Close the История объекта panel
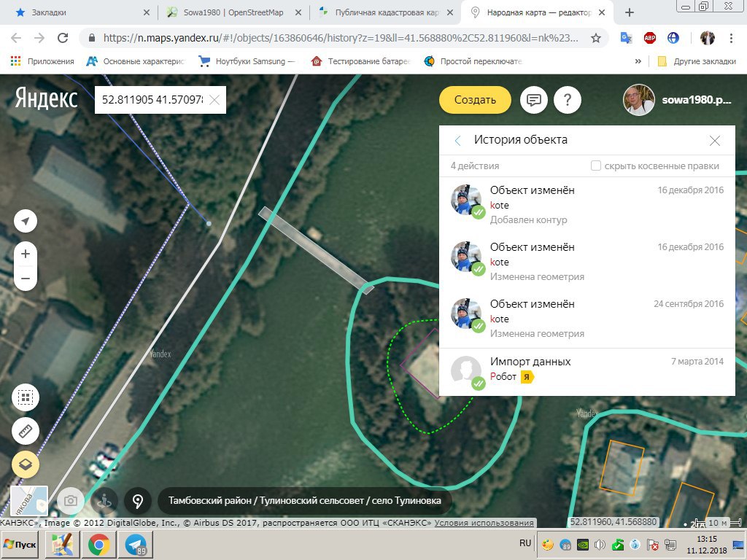747x560 pixels. (x=715, y=141)
